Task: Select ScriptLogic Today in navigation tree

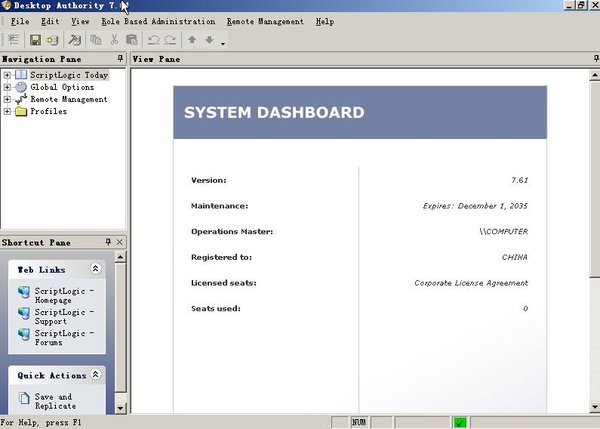Action: point(69,75)
